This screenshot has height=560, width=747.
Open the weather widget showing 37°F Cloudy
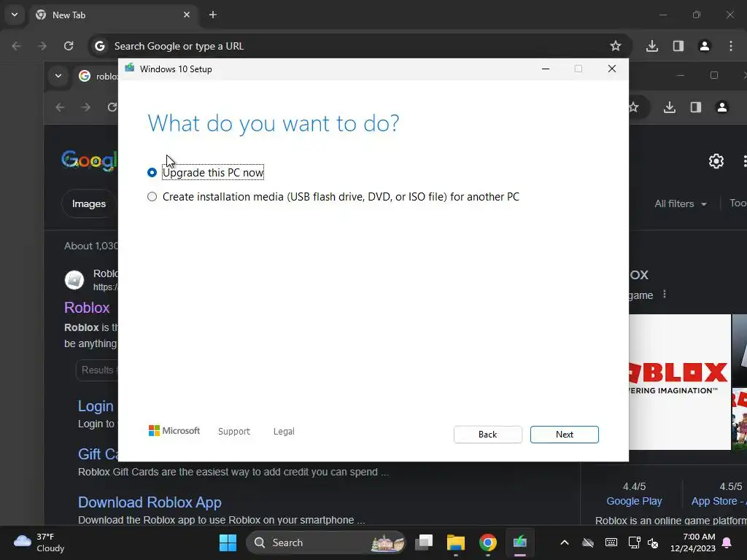[x=39, y=542]
